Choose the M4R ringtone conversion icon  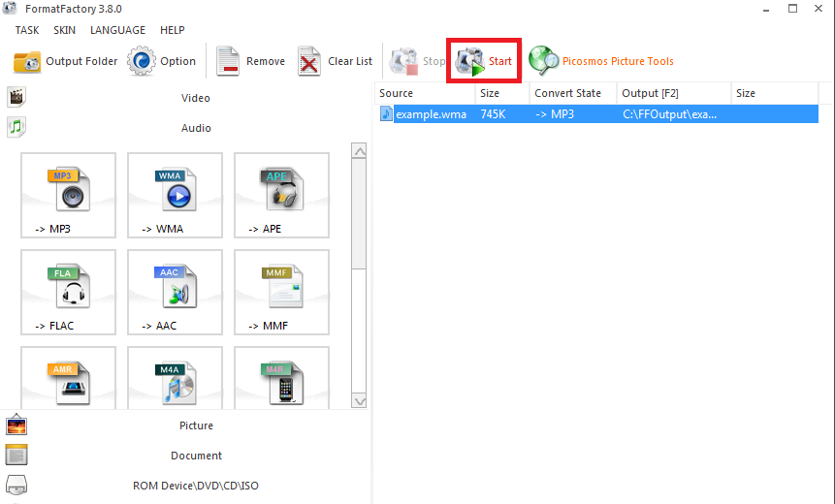pos(281,378)
